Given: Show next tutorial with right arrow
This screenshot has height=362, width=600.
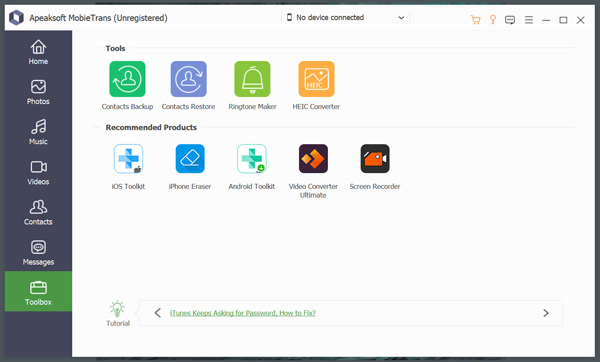Looking at the screenshot, I should click(546, 313).
